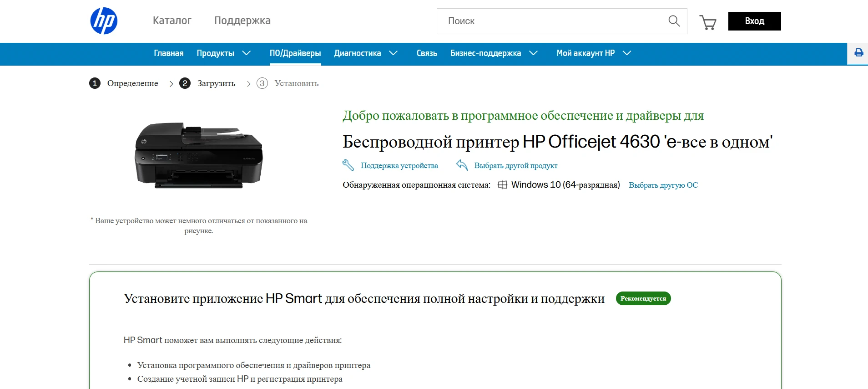This screenshot has height=389, width=868.
Task: Click into the Поиск search field
Action: [x=550, y=21]
